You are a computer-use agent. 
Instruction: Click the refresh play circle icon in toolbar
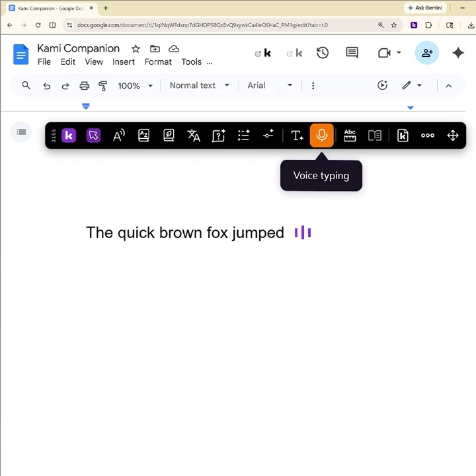383,85
